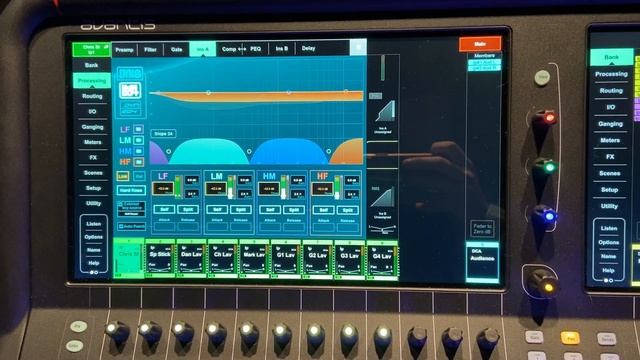Select the G1 Lav channel strip

[x=286, y=259]
